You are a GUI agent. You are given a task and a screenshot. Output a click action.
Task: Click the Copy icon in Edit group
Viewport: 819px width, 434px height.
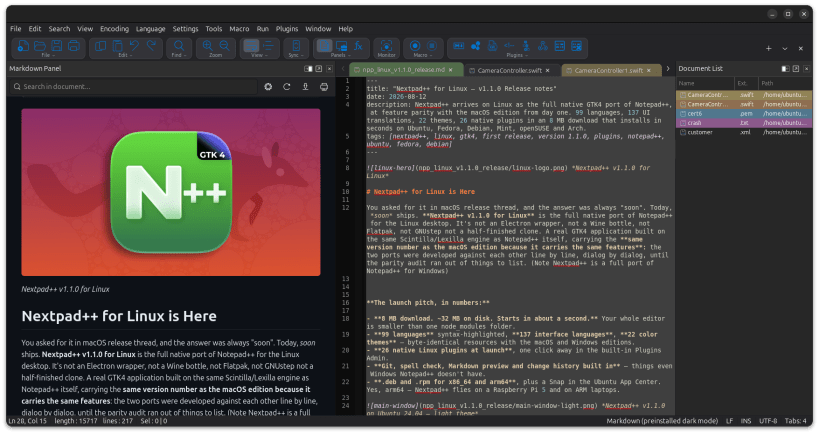(100, 46)
